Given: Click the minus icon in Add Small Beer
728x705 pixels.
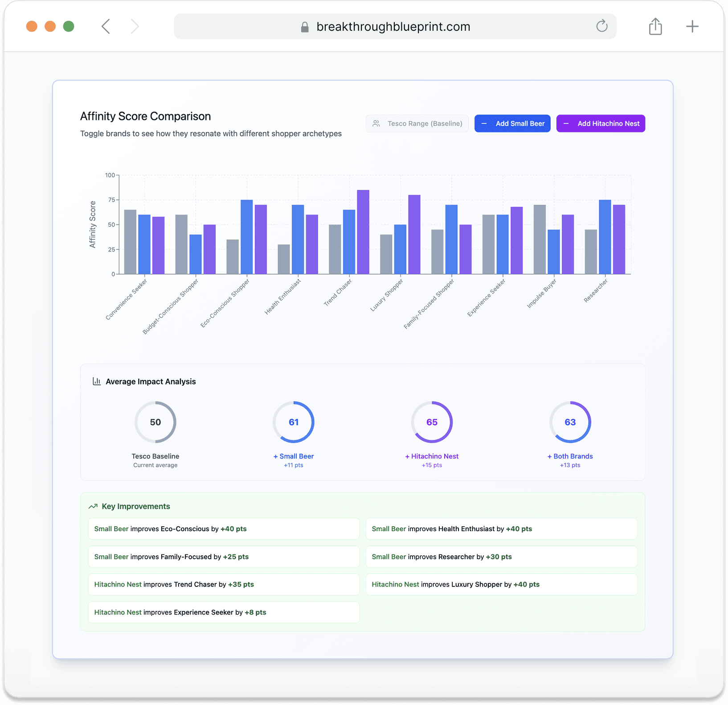Looking at the screenshot, I should click(484, 123).
